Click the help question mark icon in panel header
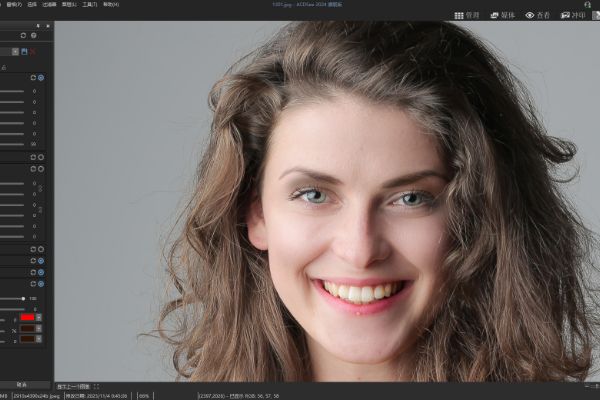 pos(34,35)
